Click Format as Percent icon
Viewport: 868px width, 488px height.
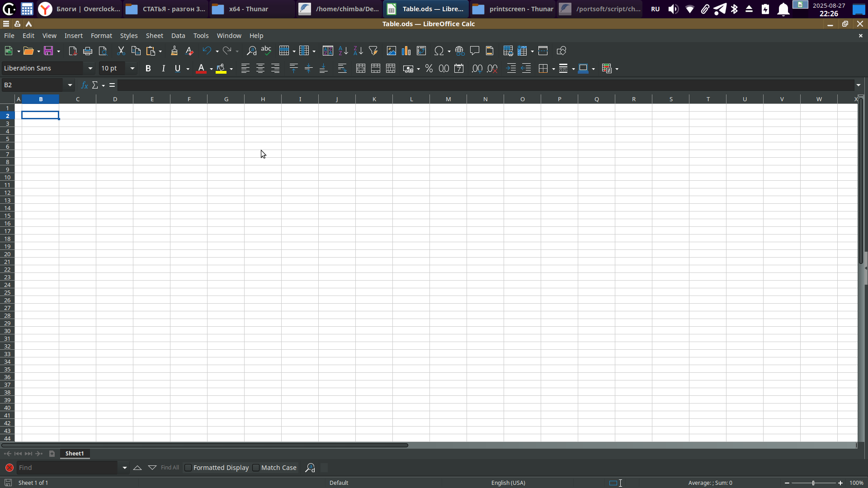coord(429,69)
